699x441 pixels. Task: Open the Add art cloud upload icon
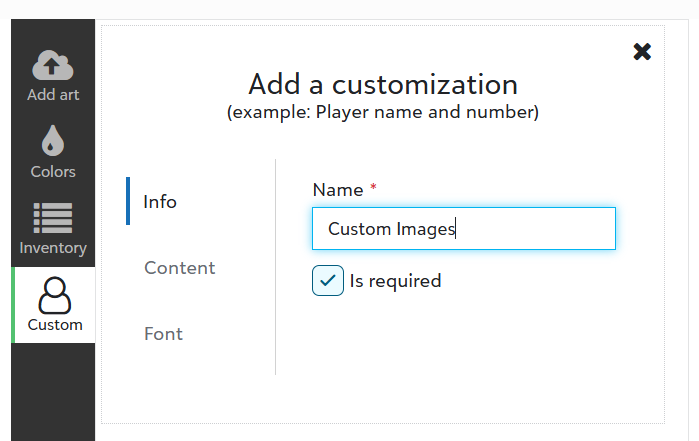click(x=53, y=66)
